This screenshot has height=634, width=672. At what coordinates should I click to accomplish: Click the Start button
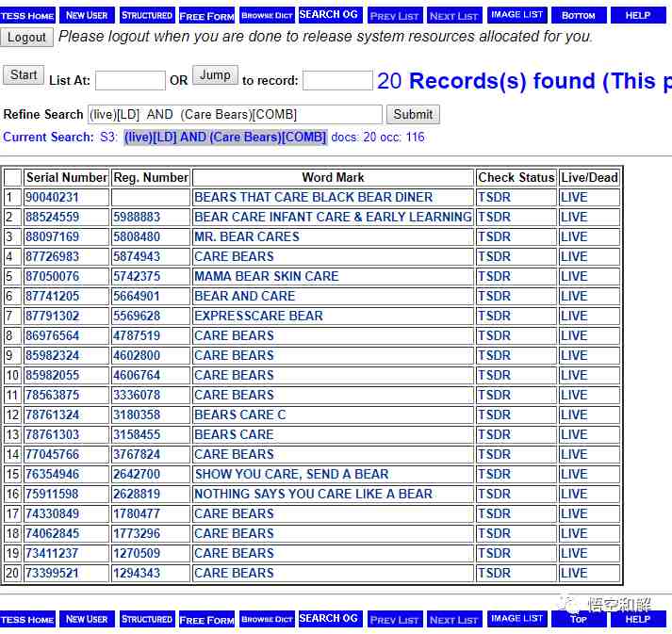pos(24,75)
